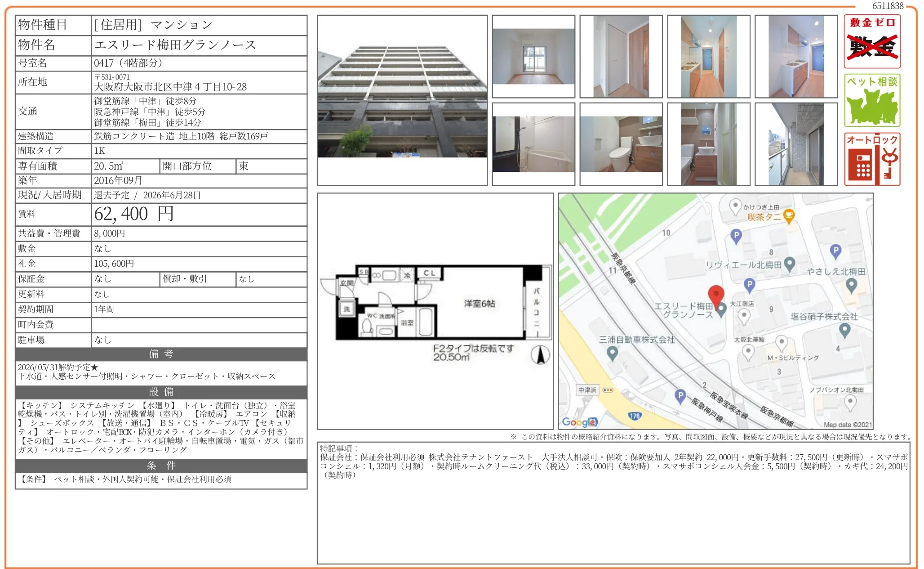The height and width of the screenshot is (569, 924).
Task: Open the balcony photo thumbnail
Action: (796, 144)
